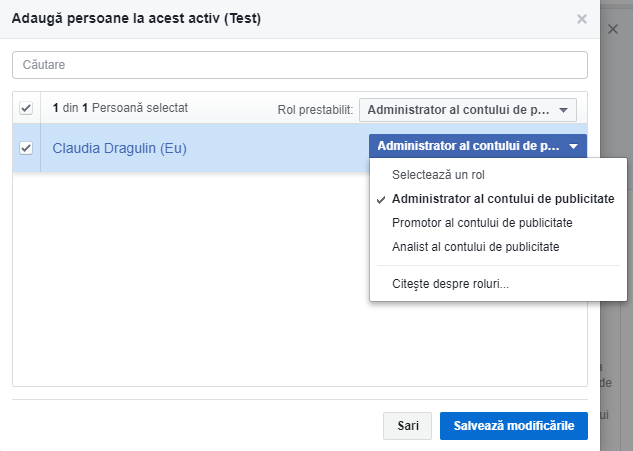
Task: Click the Claudia Dragulin (Eu) name
Action: [x=120, y=148]
